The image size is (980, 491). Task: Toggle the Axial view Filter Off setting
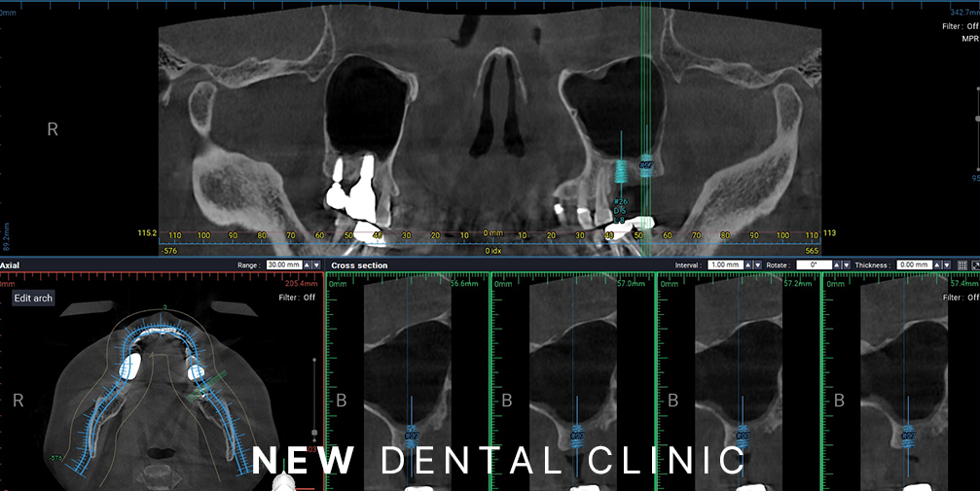[297, 298]
